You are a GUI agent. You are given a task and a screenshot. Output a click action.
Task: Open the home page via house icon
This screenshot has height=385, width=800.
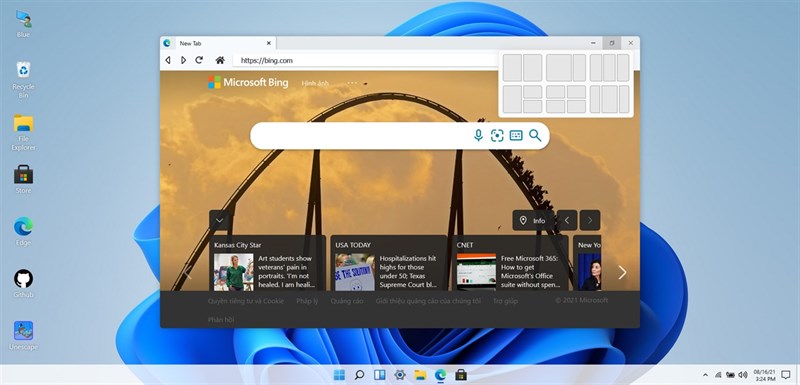(x=220, y=60)
